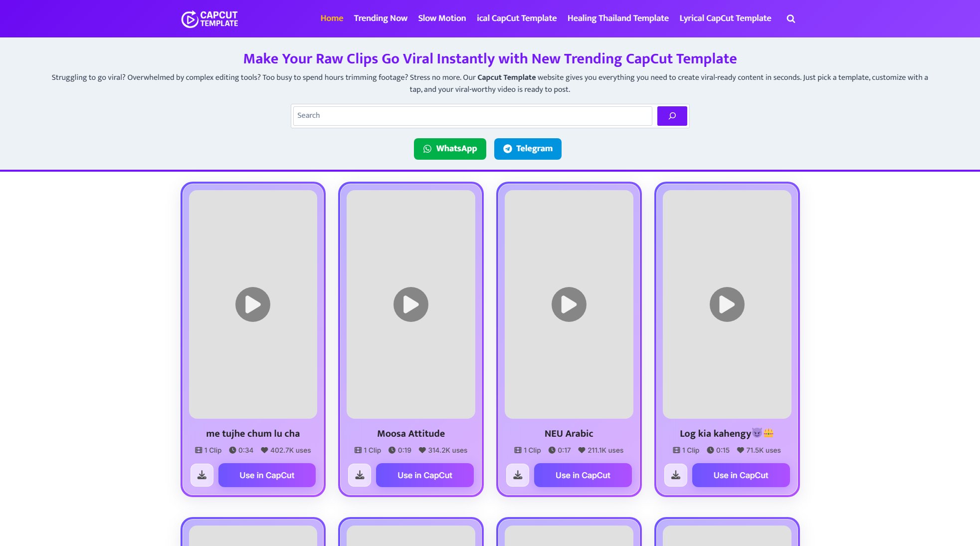Play the Log kia kahengy template video

tap(727, 304)
